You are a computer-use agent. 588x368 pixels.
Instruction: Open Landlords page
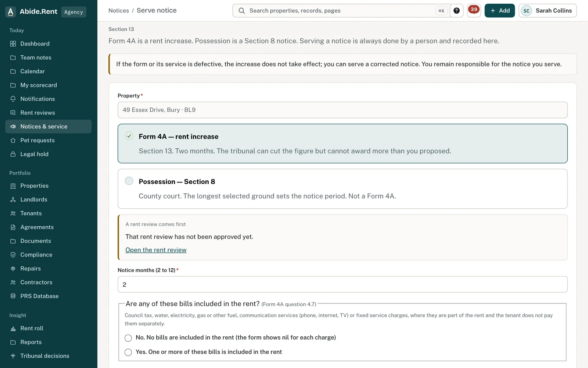(48, 199)
